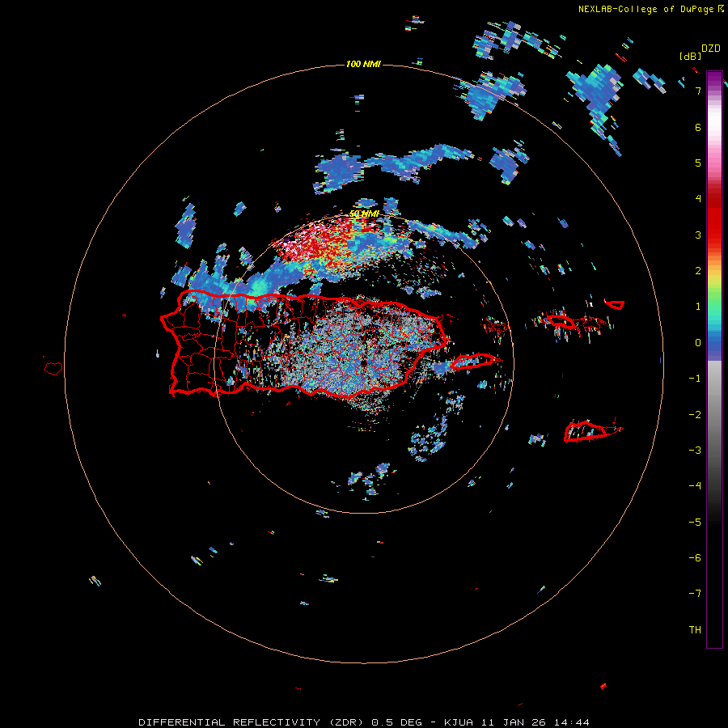Click the DIFFERENTIAL REFLECTIVITY (ZDR) title text
728x728 pixels.
[252, 722]
